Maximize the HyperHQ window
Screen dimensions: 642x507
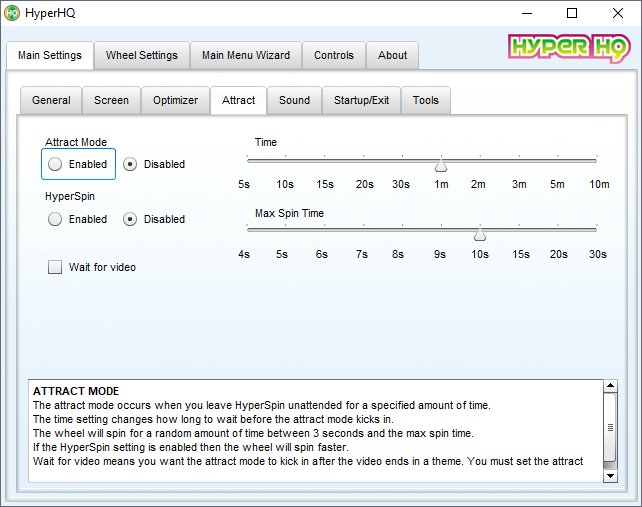point(572,14)
